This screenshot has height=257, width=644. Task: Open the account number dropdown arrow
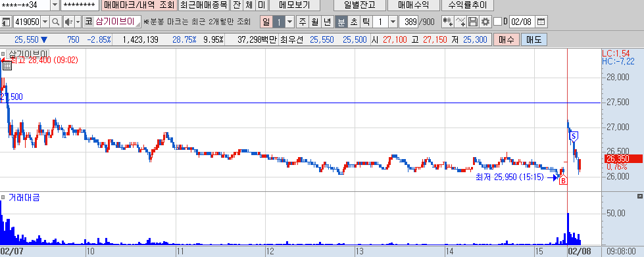[55, 5]
